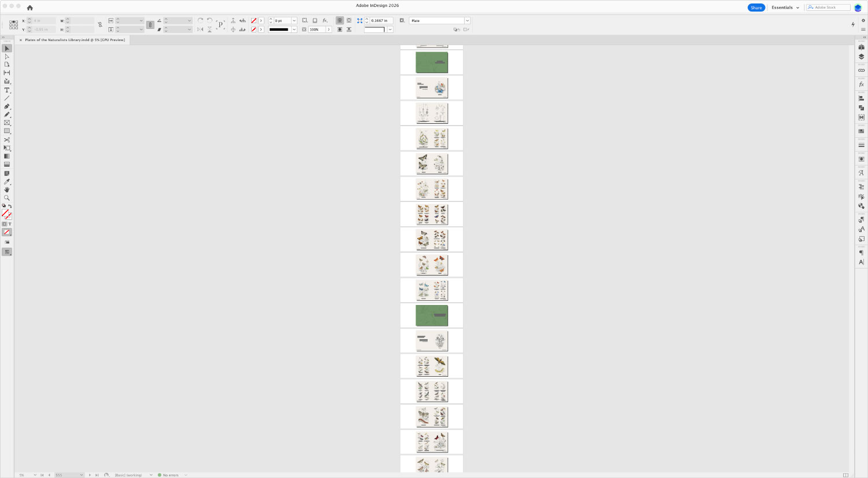Open page number 555 dropdown

tap(81, 475)
